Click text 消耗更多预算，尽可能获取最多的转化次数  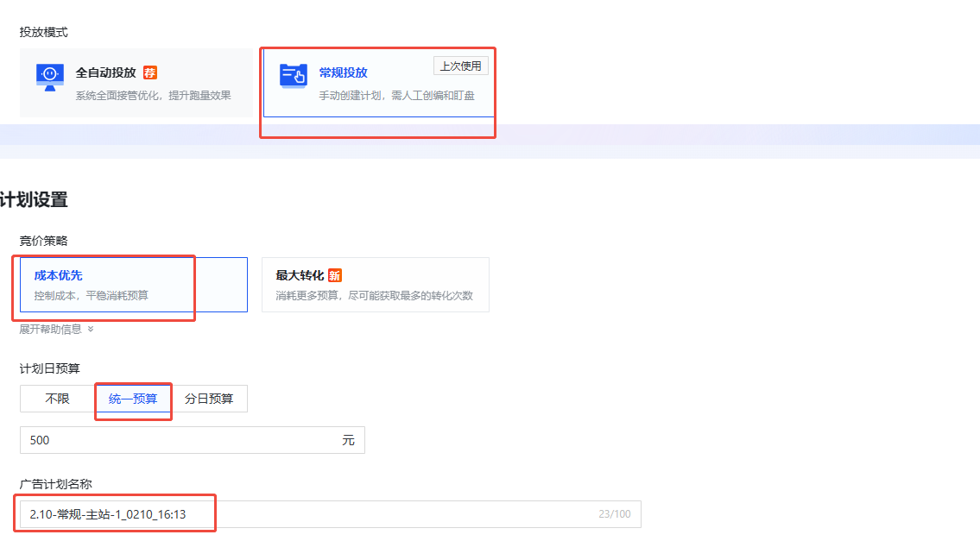[375, 295]
